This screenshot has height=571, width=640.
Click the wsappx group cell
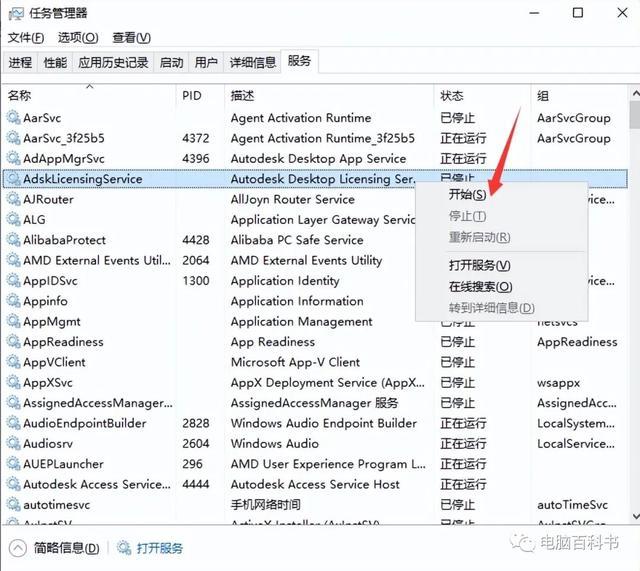coord(558,383)
